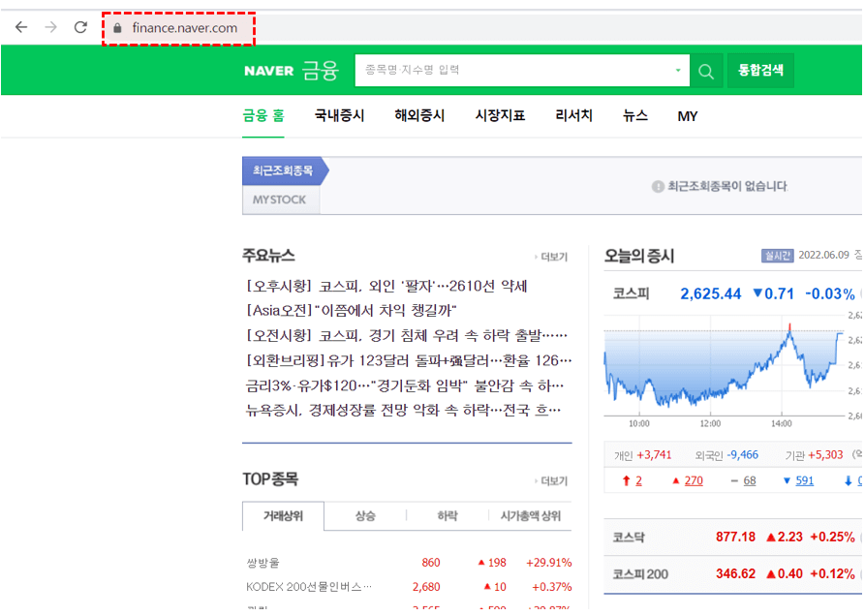Click the 쌍방울 stock row name
The height and width of the screenshot is (616, 865).
click(x=263, y=563)
